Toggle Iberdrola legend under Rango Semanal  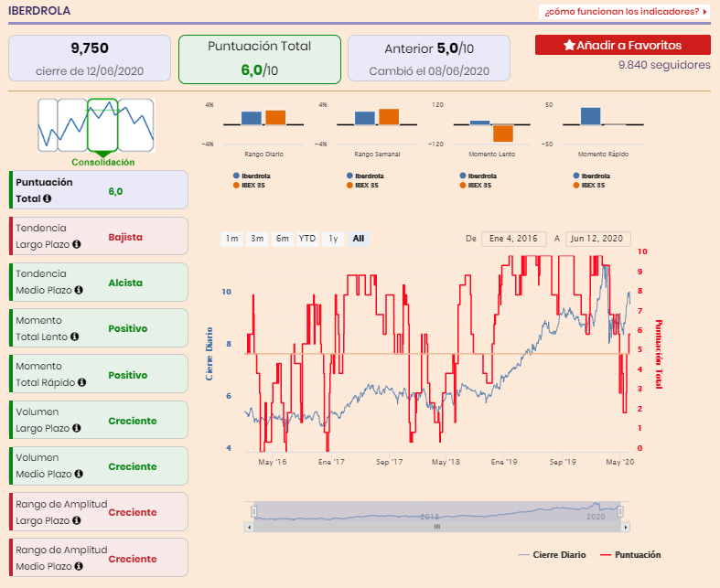[x=365, y=176]
